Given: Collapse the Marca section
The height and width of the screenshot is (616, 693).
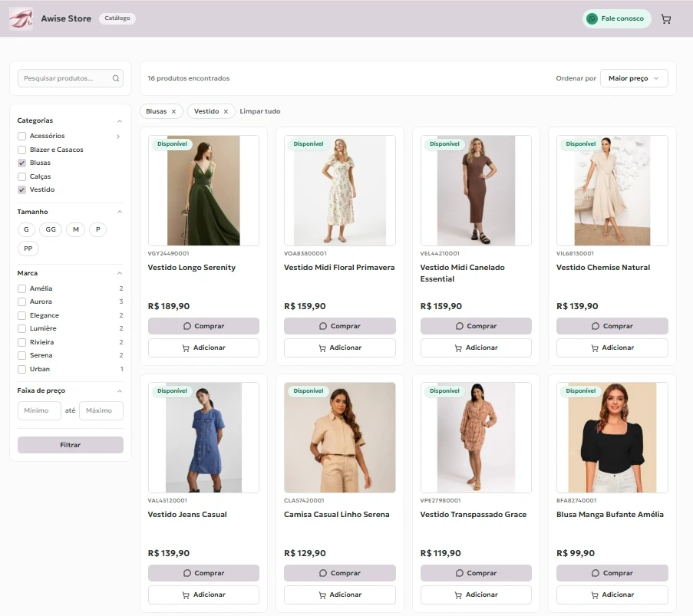Looking at the screenshot, I should tap(119, 274).
